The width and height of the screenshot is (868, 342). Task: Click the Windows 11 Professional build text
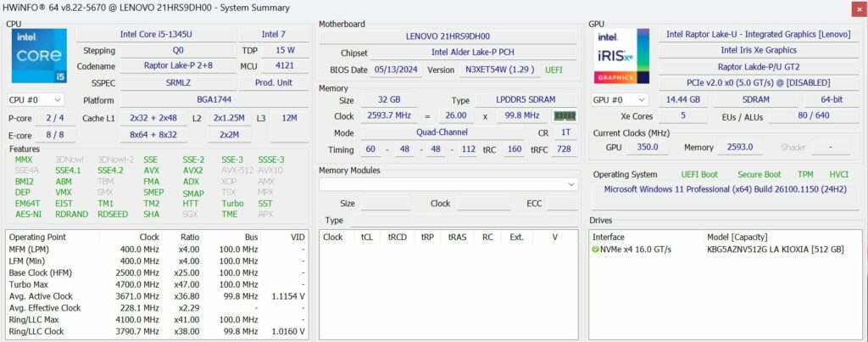point(726,189)
